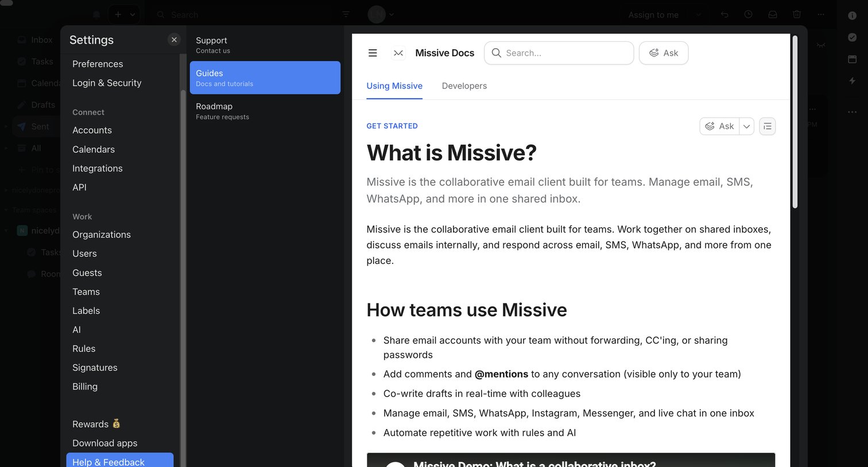The image size is (868, 467).
Task: Open the user avatar in background toolbar
Action: click(x=377, y=14)
